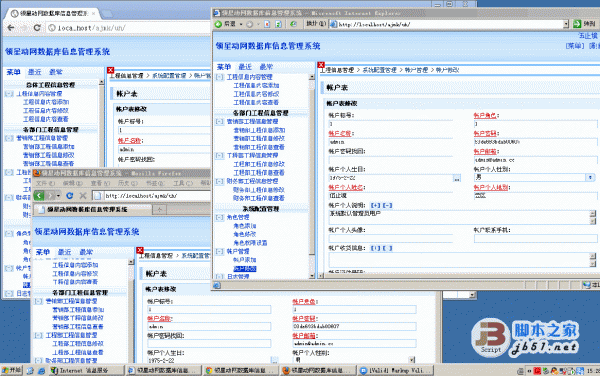Image resolution: width=600 pixels, height=376 pixels.
Task: Click 帐户管理 breadcrumb in IE window
Action: click(416, 70)
